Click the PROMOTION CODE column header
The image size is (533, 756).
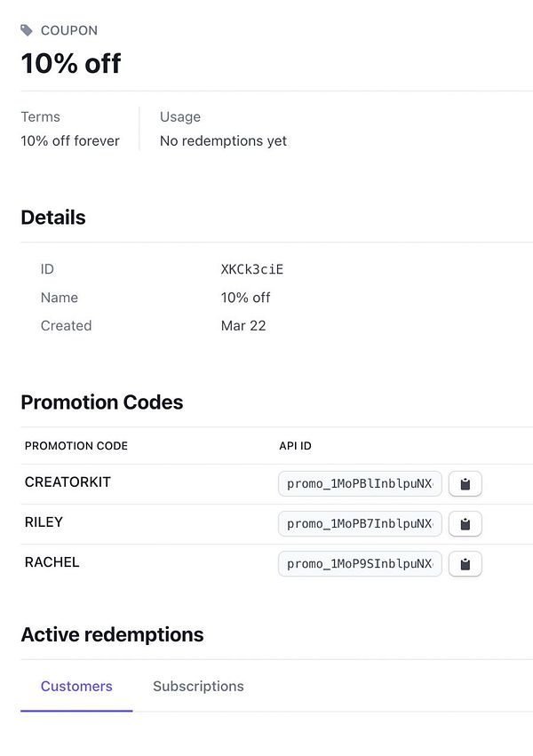click(x=76, y=446)
